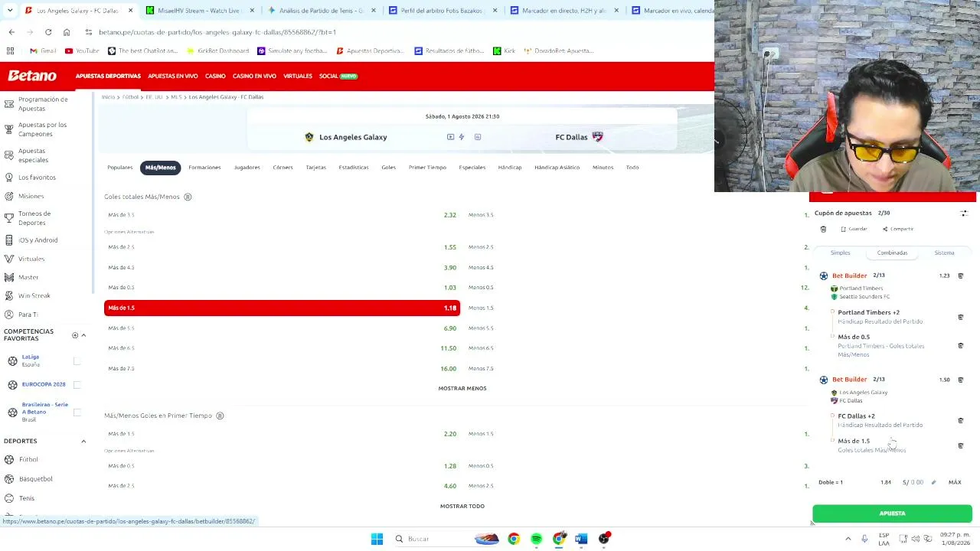Image resolution: width=980 pixels, height=551 pixels.
Task: Open the Hándicap Asiático tab
Action: pos(557,168)
